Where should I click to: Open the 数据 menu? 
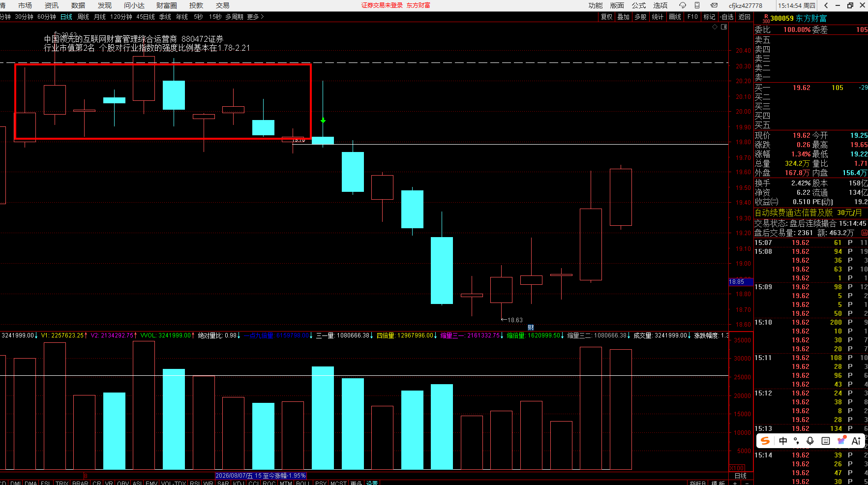click(x=78, y=5)
